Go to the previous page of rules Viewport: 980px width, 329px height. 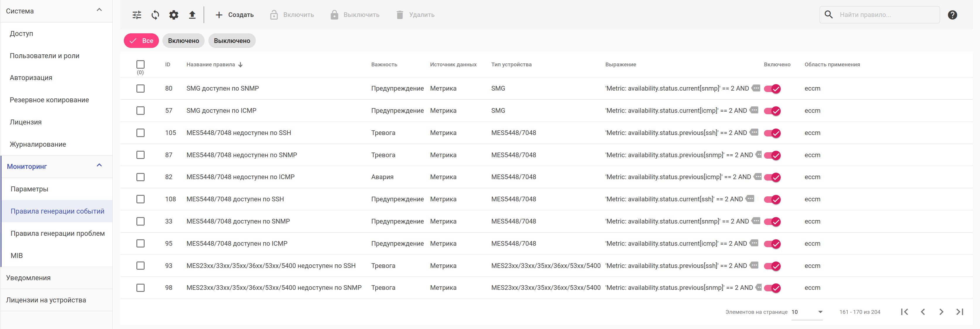point(923,312)
